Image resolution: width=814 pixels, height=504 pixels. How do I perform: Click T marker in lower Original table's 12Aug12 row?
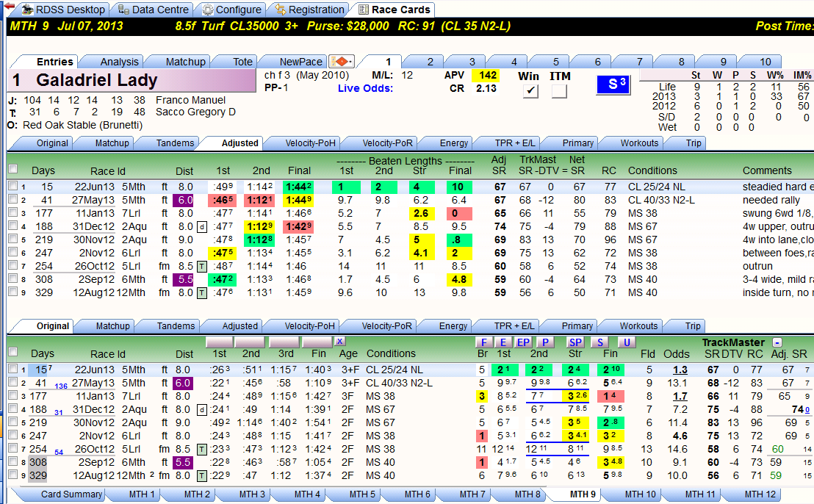[201, 475]
